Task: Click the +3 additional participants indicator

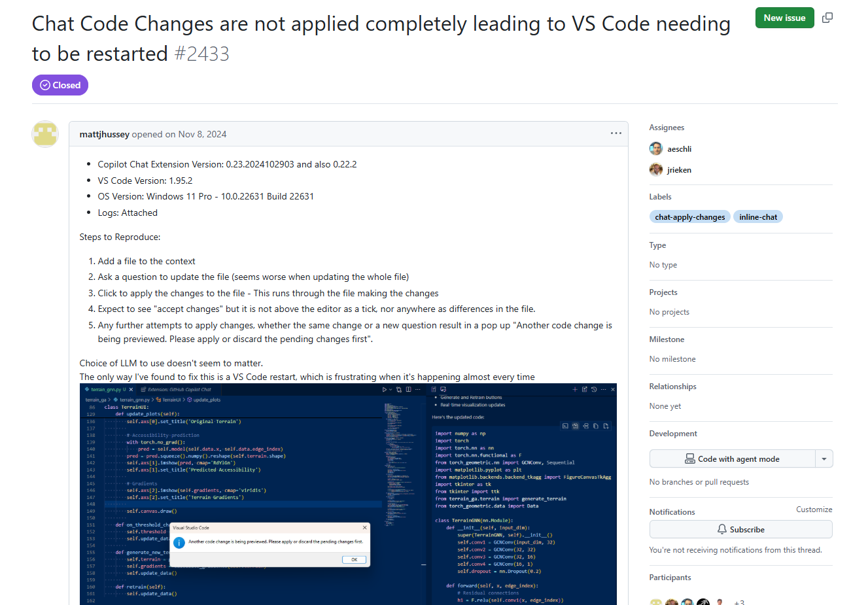Action: click(x=739, y=602)
